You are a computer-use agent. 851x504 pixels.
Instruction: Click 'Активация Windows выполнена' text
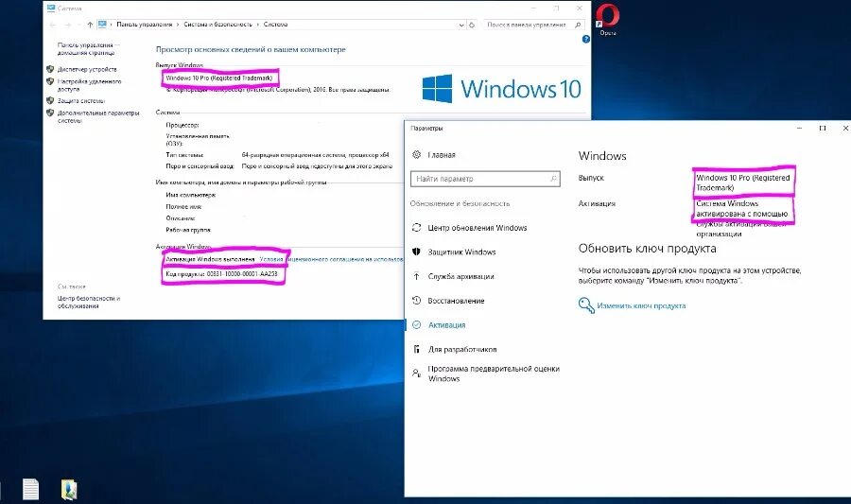[x=210, y=259]
